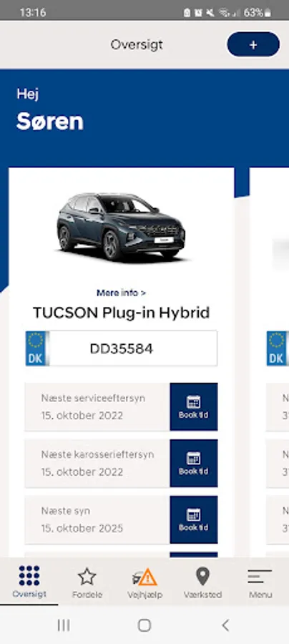Book tid for Næste serviceeftersyn
Screen dimensions: 289x644
pos(194,406)
